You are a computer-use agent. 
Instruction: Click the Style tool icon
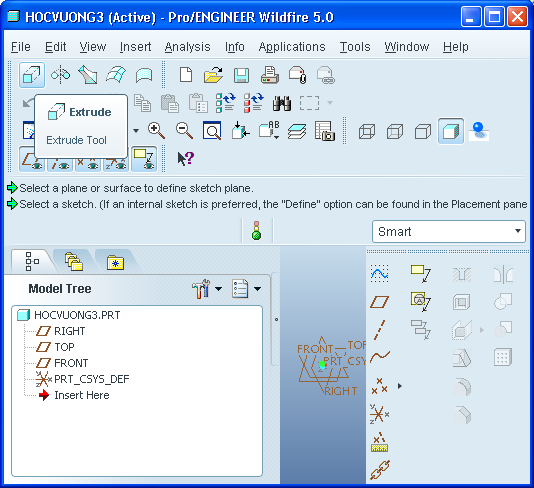144,75
